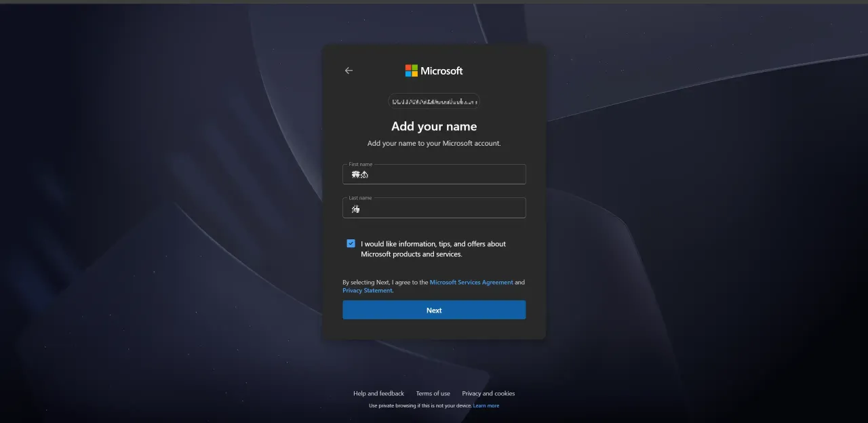The image size is (868, 423).
Task: Click the "I would like information, tips" label
Action: (x=433, y=249)
